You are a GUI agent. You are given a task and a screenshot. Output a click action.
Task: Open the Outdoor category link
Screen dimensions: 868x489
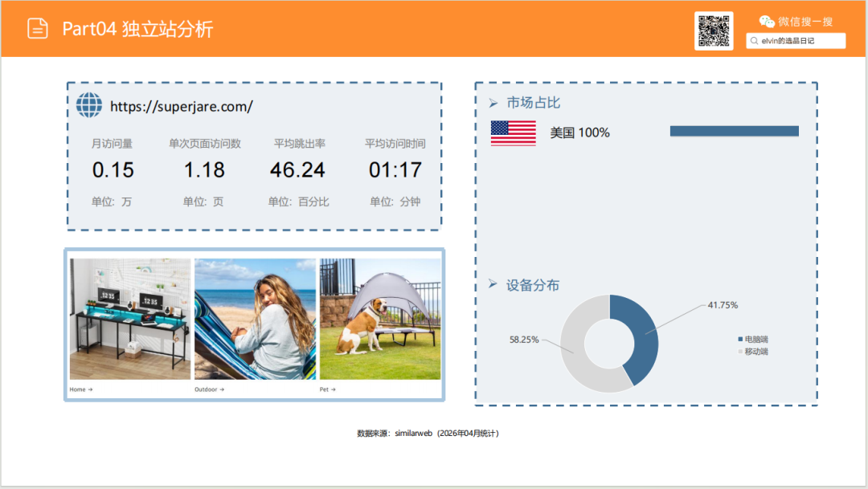click(209, 389)
